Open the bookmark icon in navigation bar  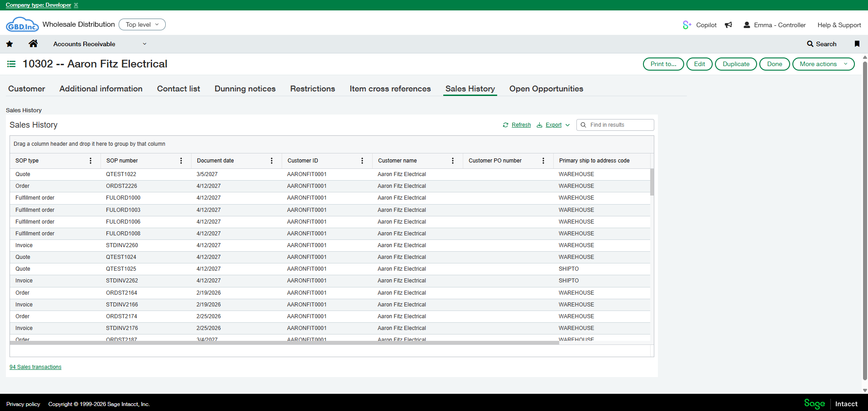[x=857, y=44]
